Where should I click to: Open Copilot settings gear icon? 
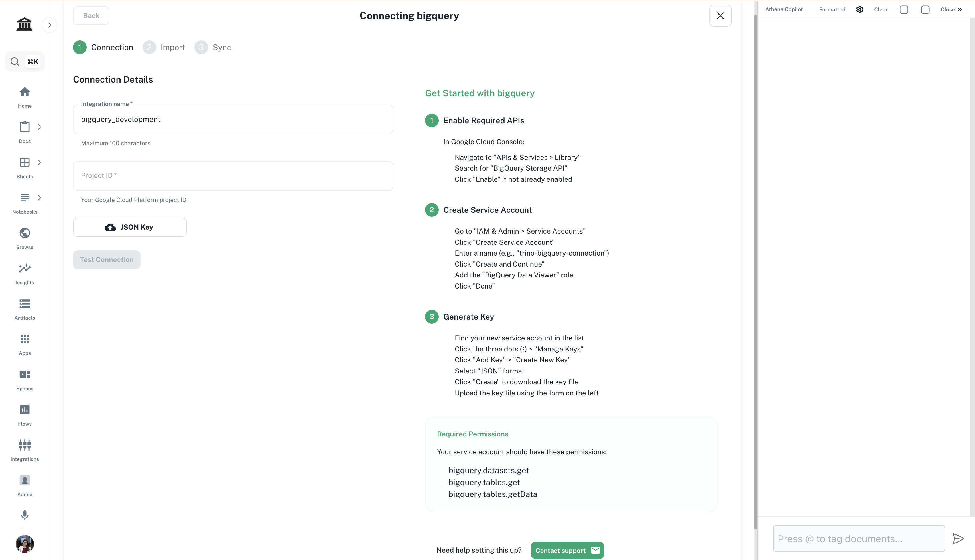[860, 10]
